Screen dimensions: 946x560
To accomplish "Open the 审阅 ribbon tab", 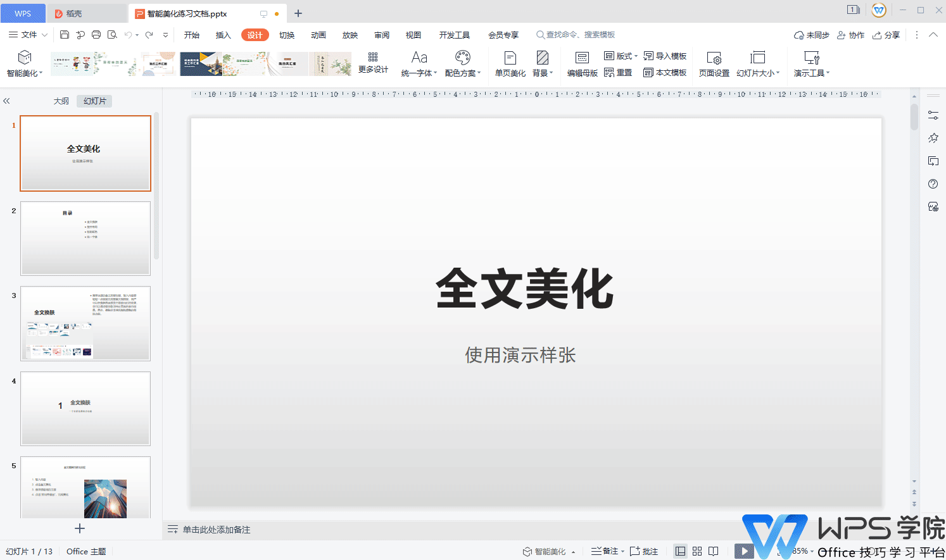I will tap(382, 35).
